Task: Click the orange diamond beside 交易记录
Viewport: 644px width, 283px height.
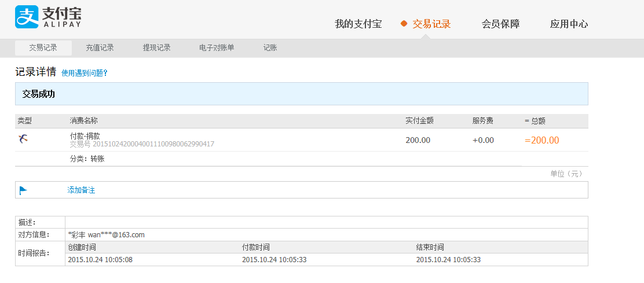Action: [x=404, y=24]
